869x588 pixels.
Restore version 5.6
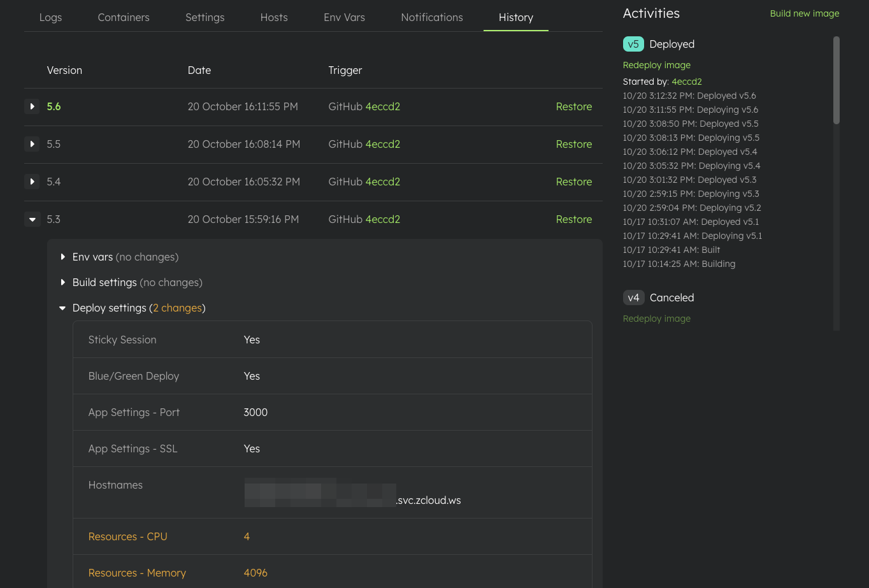coord(573,106)
